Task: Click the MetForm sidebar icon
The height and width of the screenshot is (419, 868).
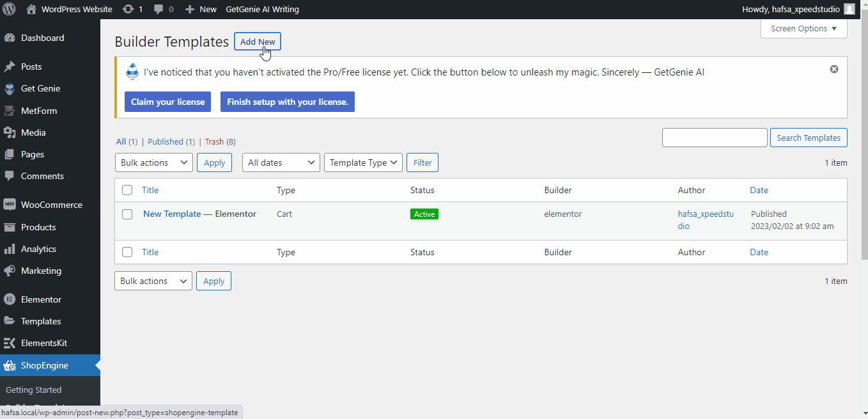Action: pos(10,111)
